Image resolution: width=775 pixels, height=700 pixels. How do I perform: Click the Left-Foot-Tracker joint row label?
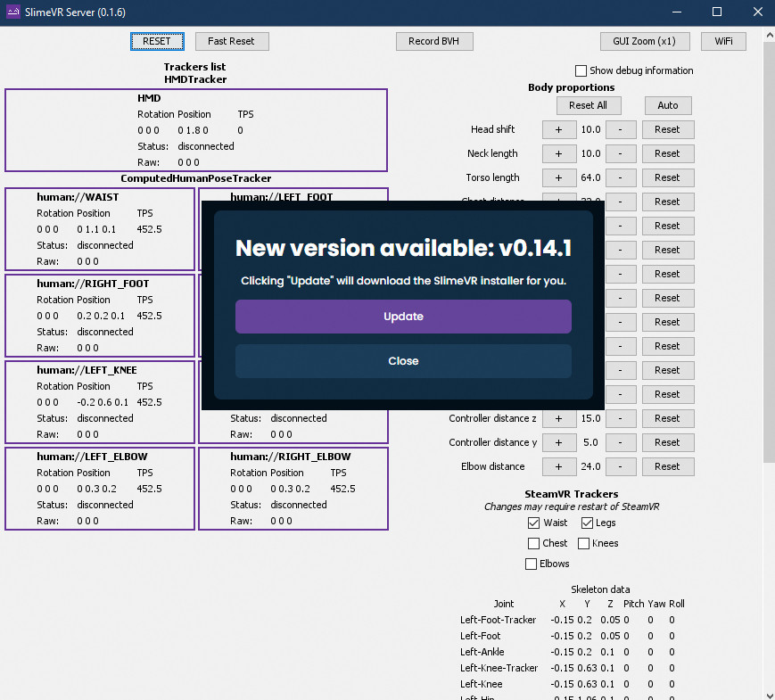(x=499, y=621)
